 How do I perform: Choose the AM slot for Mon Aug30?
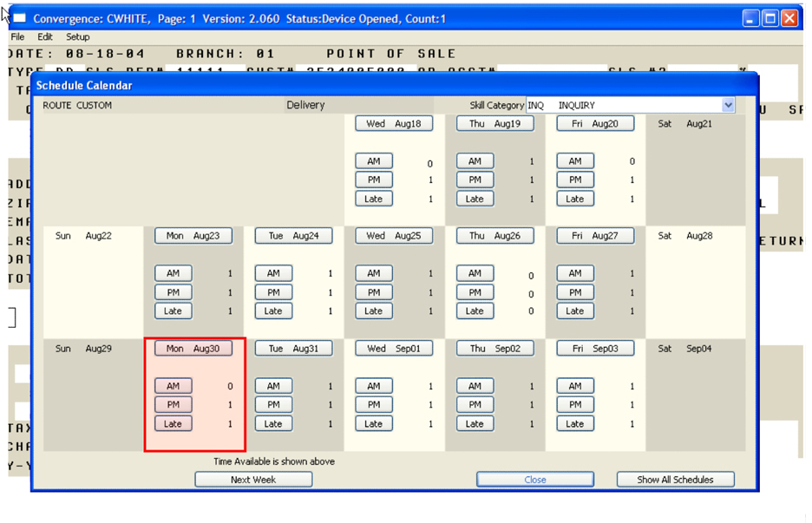click(x=174, y=386)
